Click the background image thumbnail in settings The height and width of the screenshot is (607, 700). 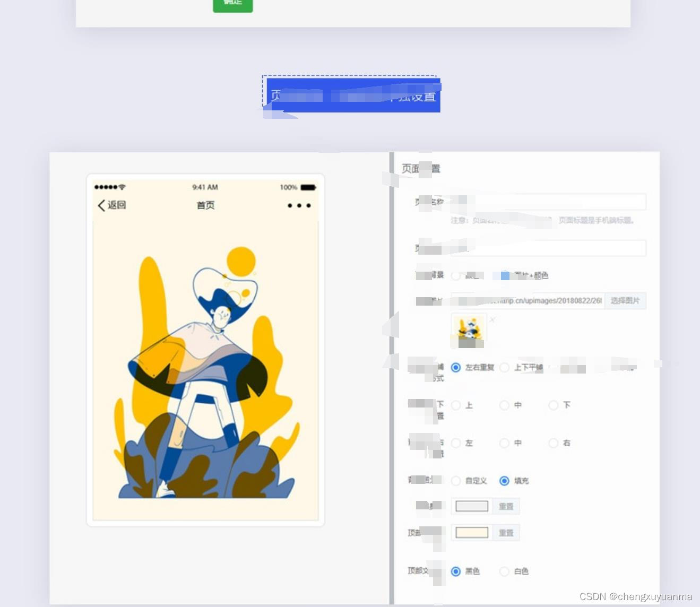[x=469, y=331]
